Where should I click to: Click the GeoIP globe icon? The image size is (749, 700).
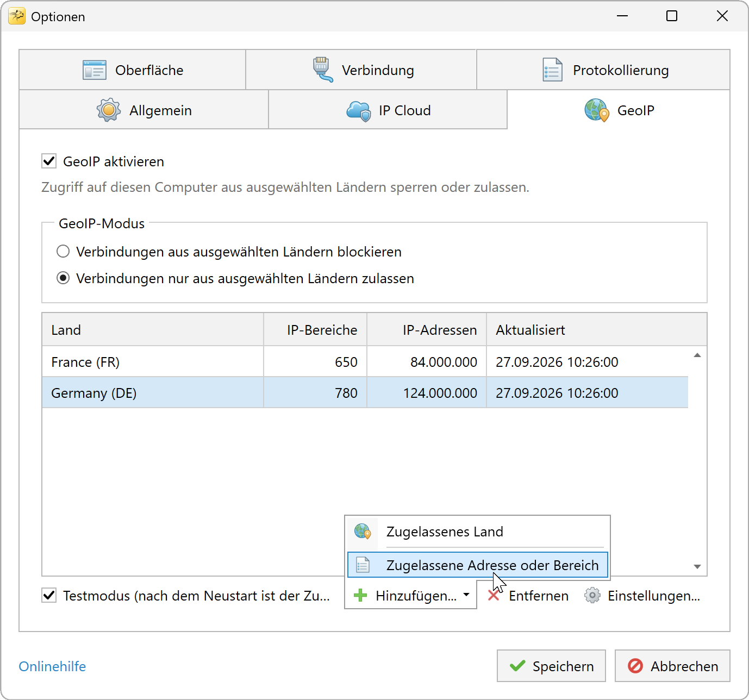(596, 110)
